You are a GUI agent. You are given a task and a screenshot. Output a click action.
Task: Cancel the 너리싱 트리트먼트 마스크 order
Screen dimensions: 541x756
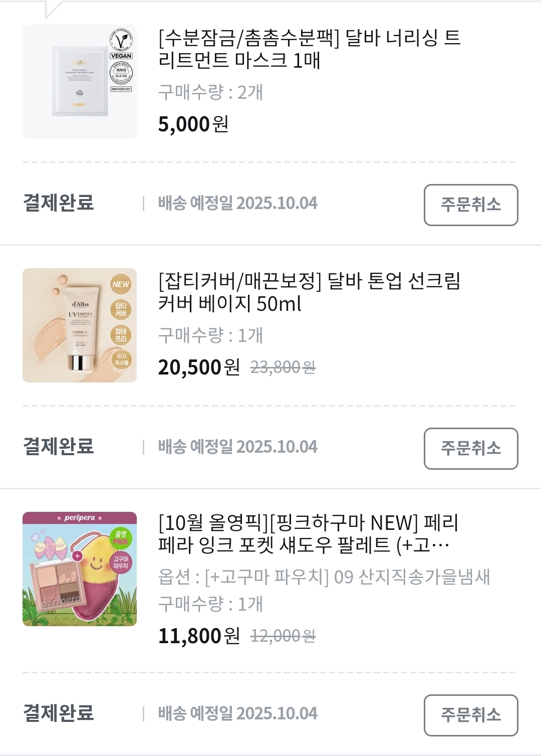click(471, 205)
